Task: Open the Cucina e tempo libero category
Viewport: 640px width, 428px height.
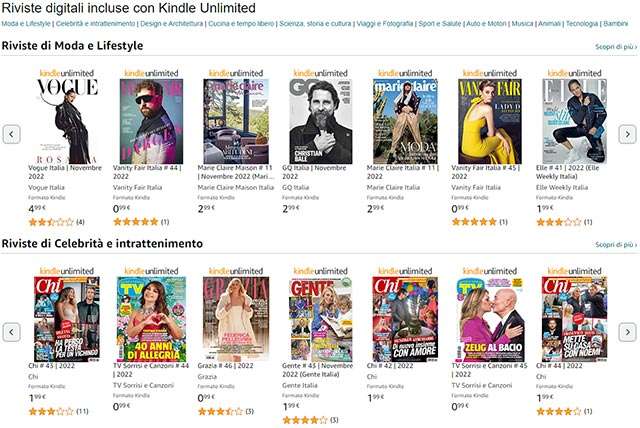Action: pos(241,24)
